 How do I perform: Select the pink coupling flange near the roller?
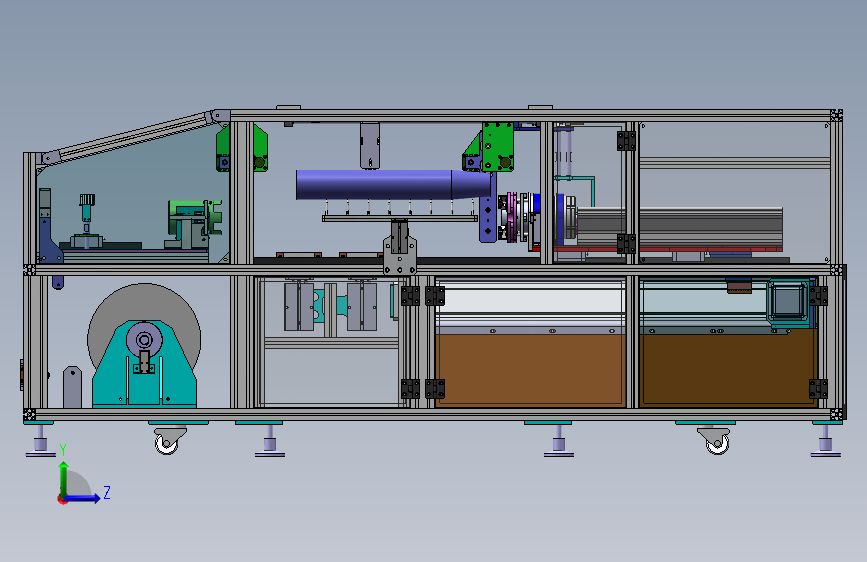click(x=513, y=217)
